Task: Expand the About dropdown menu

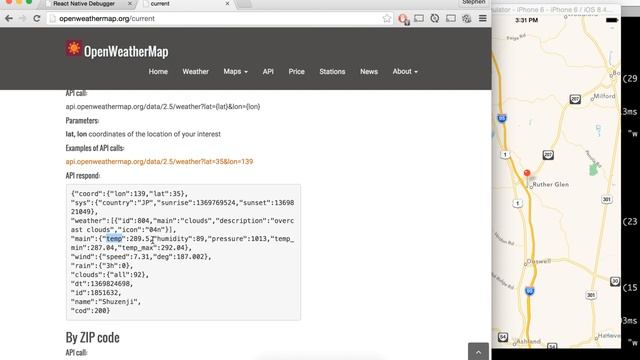Action: tap(405, 71)
